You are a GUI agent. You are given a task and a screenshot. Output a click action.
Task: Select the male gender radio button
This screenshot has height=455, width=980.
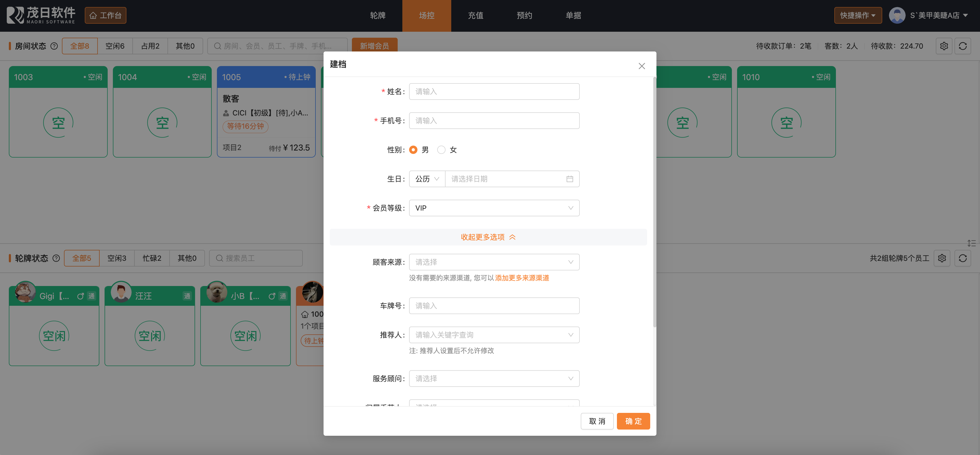[413, 150]
